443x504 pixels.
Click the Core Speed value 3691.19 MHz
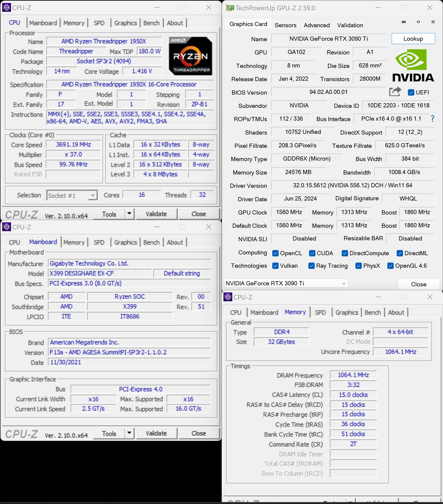pyautogui.click(x=74, y=144)
